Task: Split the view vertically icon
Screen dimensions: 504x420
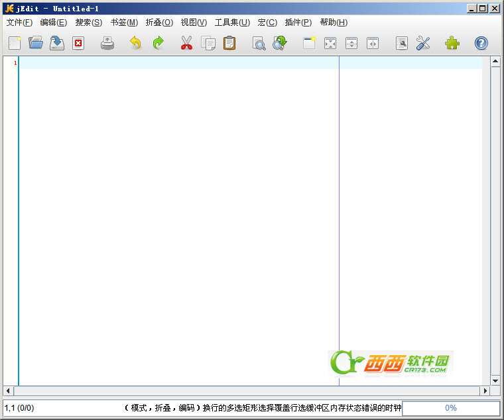Action: click(x=373, y=43)
